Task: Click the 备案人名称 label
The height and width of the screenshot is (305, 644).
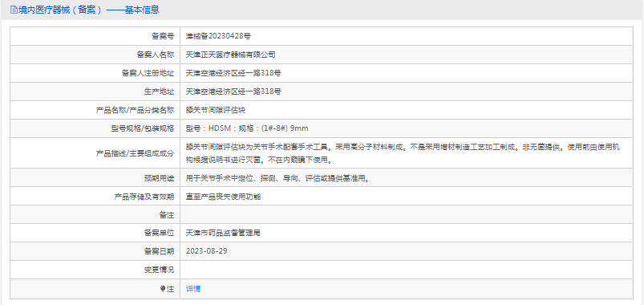Action: pyautogui.click(x=156, y=55)
